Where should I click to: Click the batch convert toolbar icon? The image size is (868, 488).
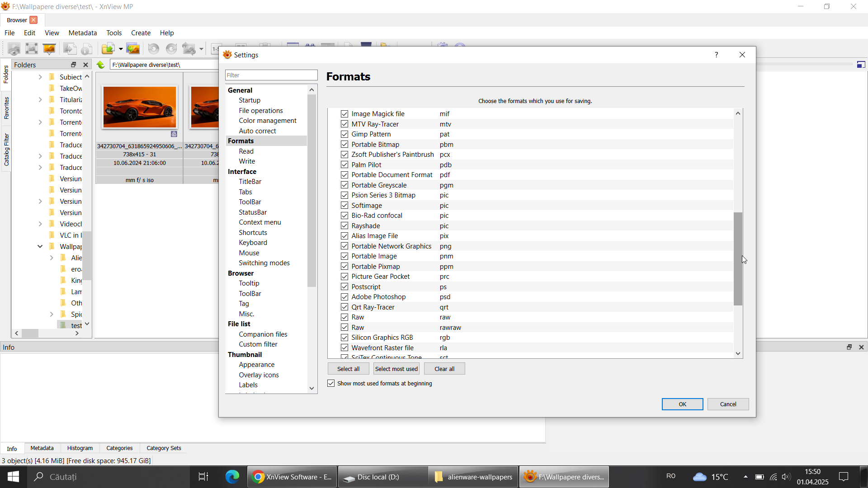coord(133,49)
